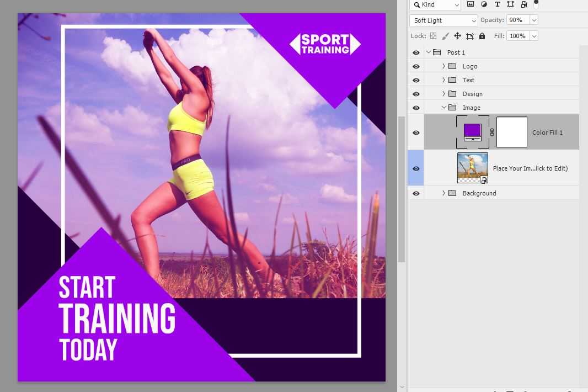
Task: Open the Soft Light blend mode dropdown
Action: [443, 20]
